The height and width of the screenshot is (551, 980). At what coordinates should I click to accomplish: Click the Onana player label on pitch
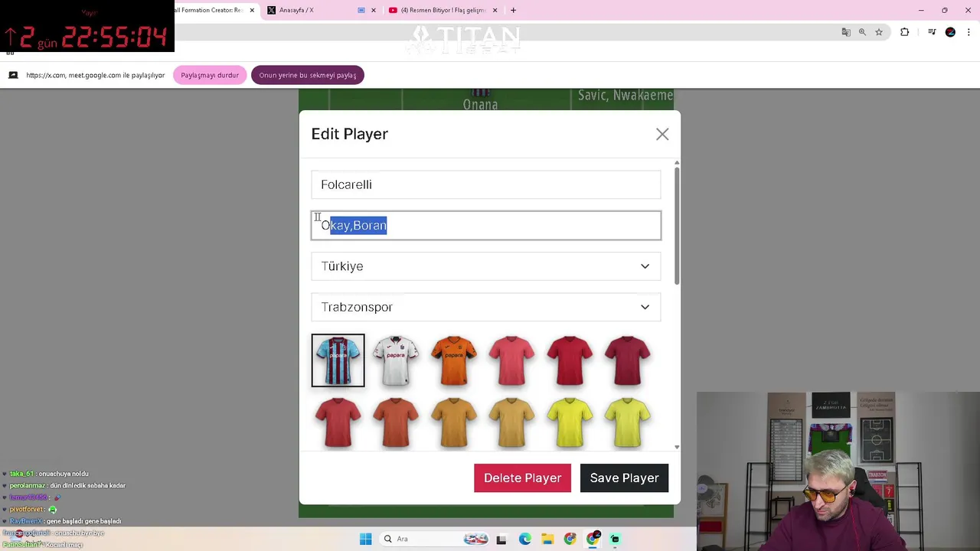(480, 104)
